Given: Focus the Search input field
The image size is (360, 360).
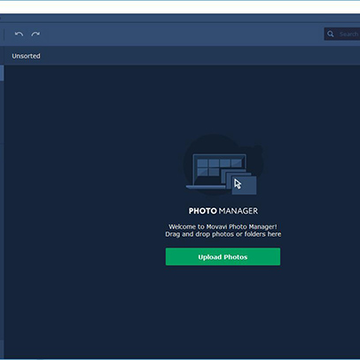Looking at the screenshot, I should [342, 34].
